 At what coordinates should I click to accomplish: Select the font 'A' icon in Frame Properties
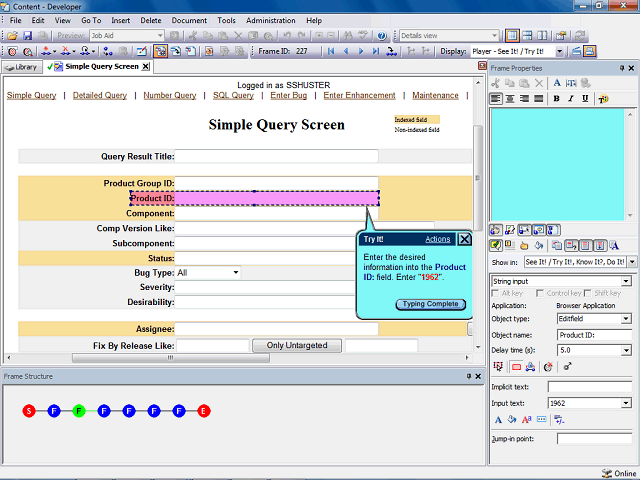pos(557,83)
